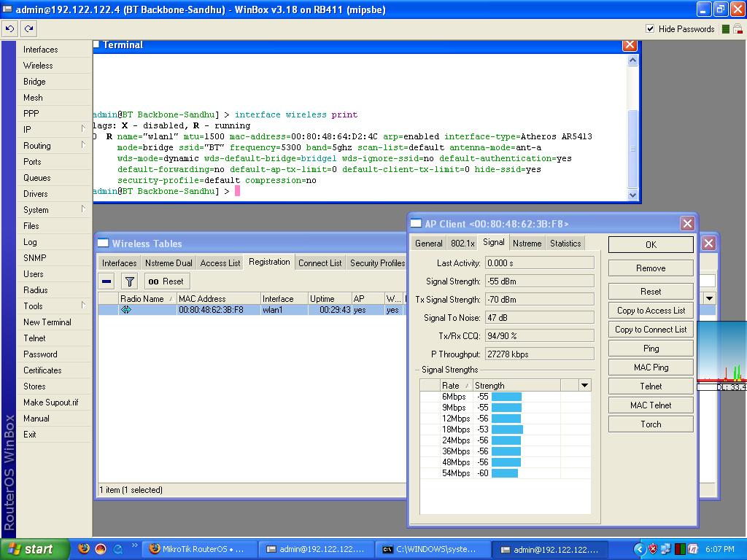
Task: Click the blue Q icon in quick launch
Action: (117, 549)
